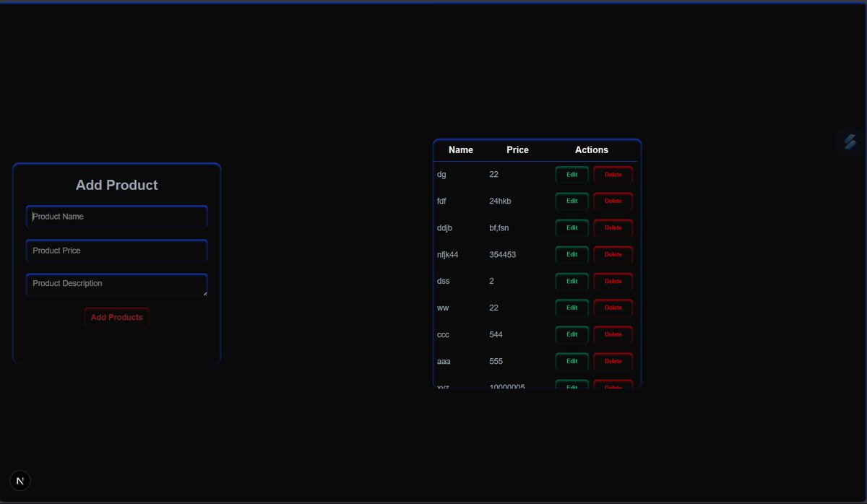Select the price value 544
The width and height of the screenshot is (867, 504).
[496, 335]
